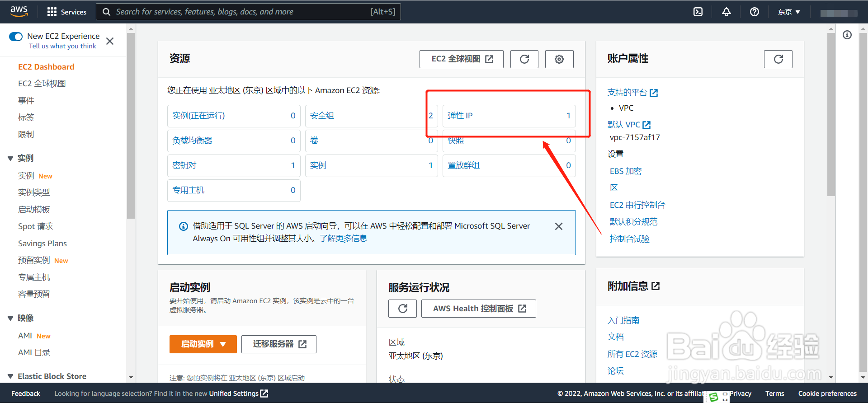Dismiss the SQL Server info banner

pyautogui.click(x=559, y=226)
